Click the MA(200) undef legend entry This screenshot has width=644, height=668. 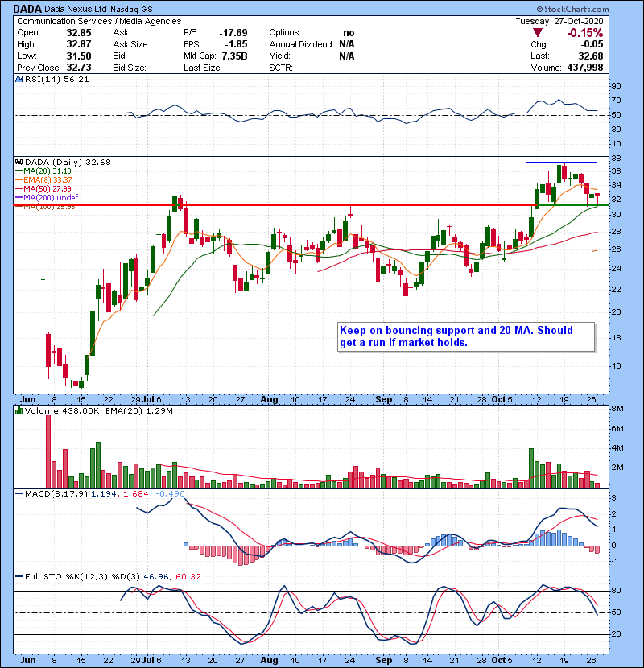pos(51,198)
